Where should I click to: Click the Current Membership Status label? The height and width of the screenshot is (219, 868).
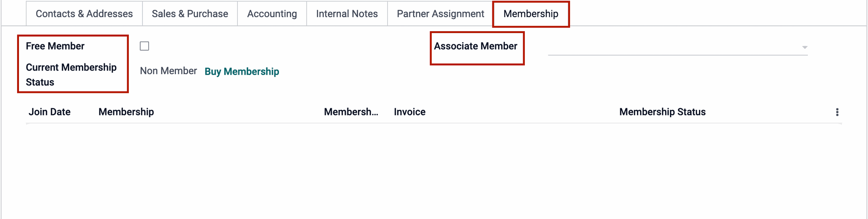point(71,75)
